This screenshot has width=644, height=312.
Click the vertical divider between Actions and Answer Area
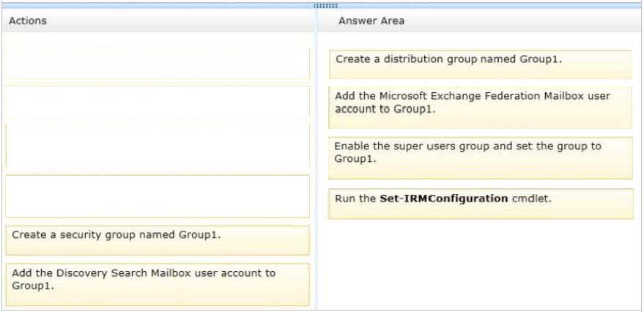(317, 168)
